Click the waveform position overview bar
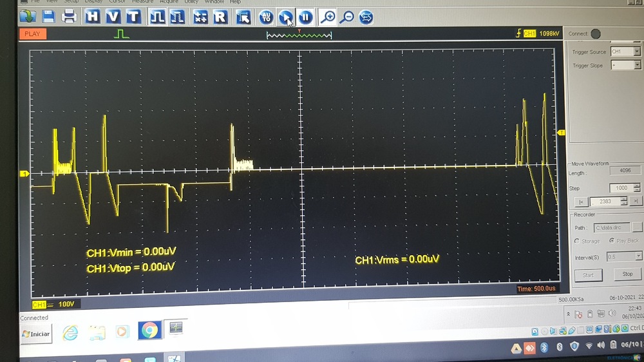Image resolution: width=644 pixels, height=362 pixels. point(299,35)
